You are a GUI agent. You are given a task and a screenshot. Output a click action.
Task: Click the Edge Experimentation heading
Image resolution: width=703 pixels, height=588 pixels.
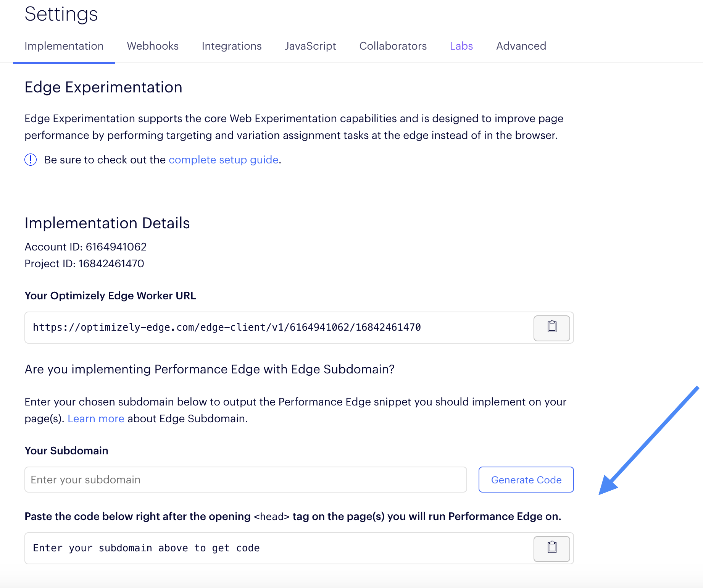click(103, 87)
